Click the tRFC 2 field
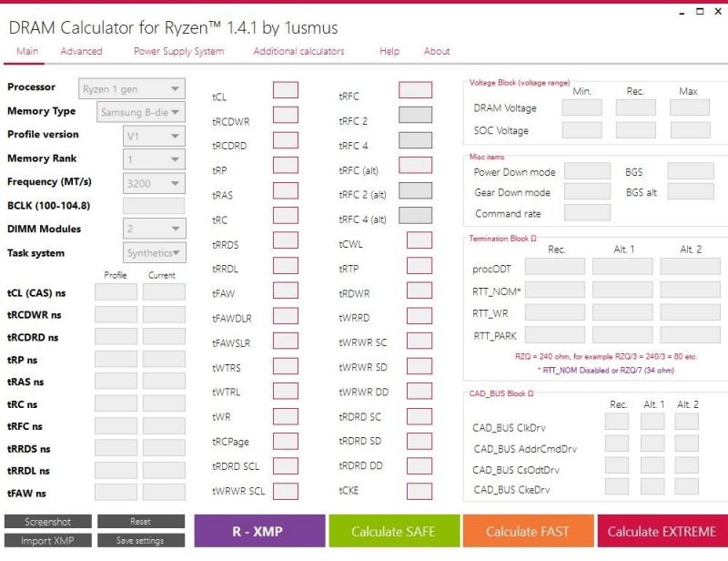Viewport: 728px width, 561px height. pyautogui.click(x=416, y=115)
